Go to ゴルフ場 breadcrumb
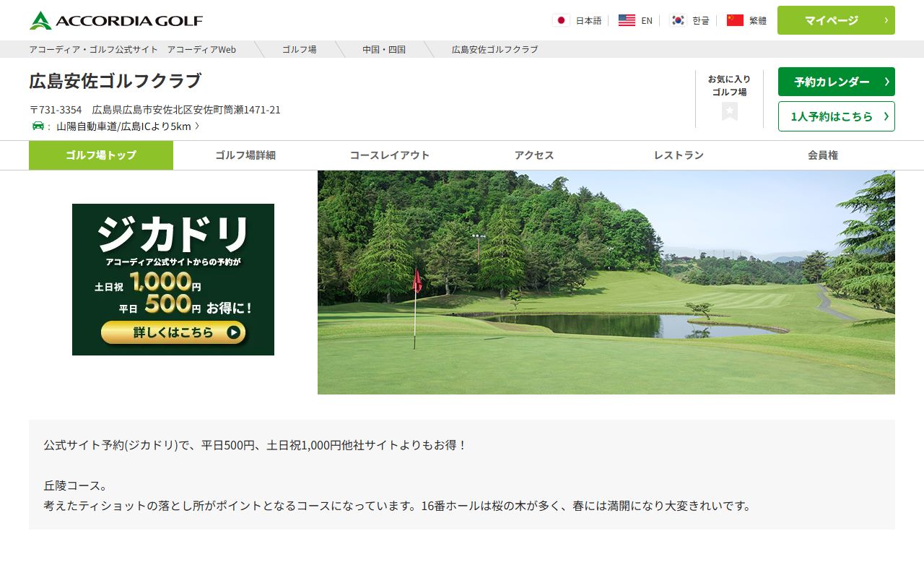The width and height of the screenshot is (924, 578). point(299,49)
